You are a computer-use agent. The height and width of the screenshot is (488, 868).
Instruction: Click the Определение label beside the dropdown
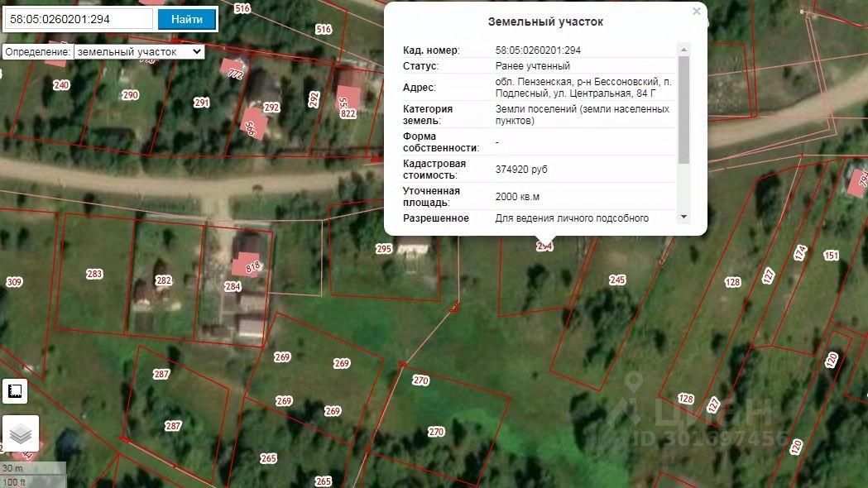click(37, 52)
